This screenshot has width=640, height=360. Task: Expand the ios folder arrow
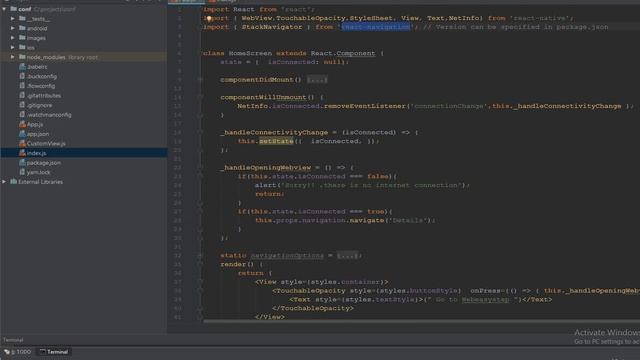(x=13, y=47)
